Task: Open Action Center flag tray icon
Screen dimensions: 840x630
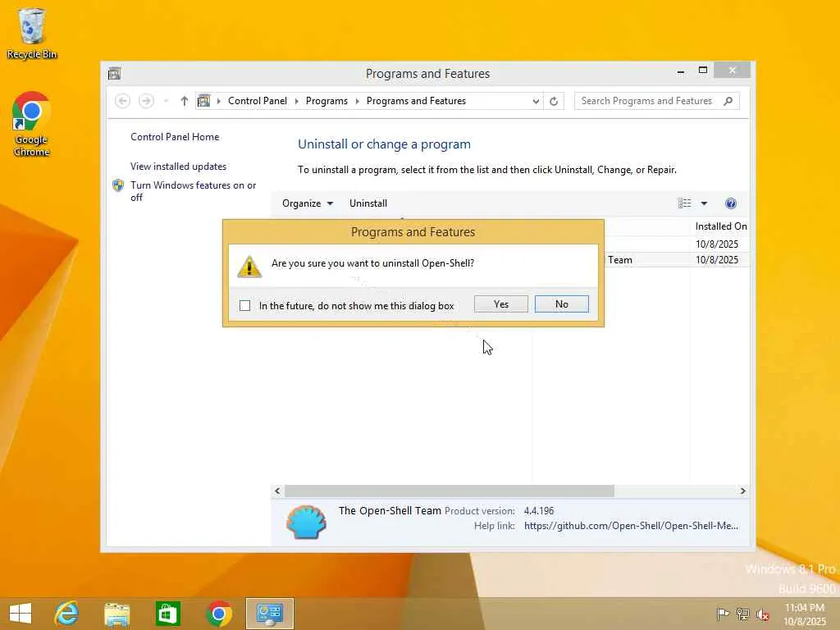Action: click(723, 614)
